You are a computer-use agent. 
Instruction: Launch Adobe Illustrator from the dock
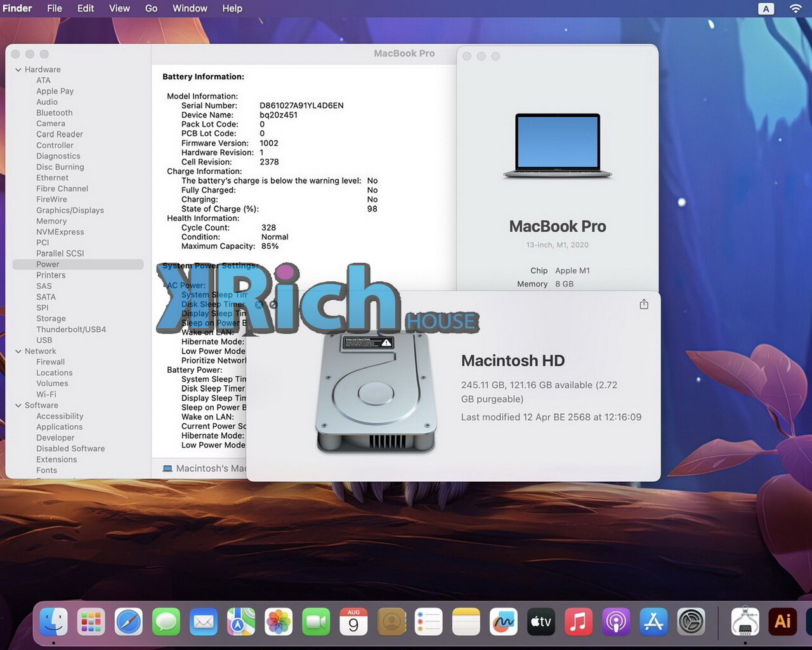782,621
